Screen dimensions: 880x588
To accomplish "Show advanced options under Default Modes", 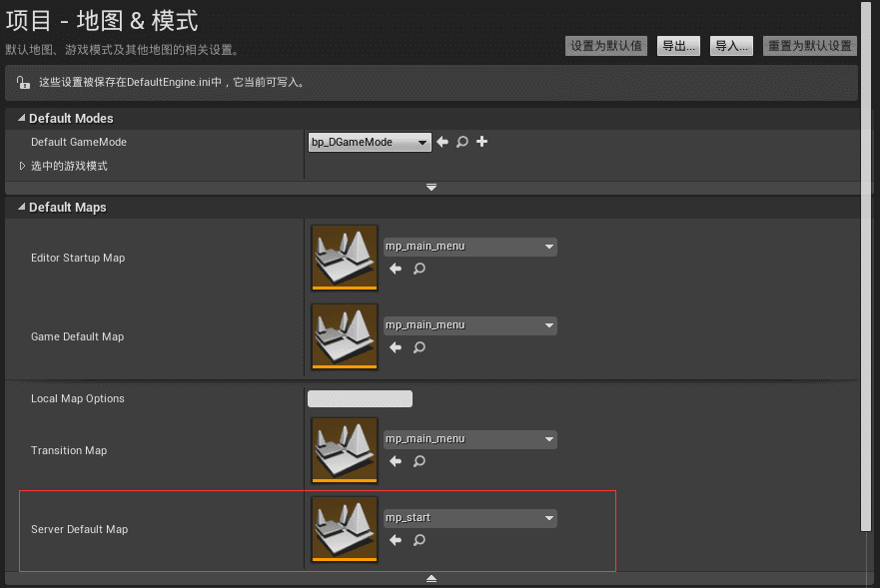I will (x=432, y=188).
